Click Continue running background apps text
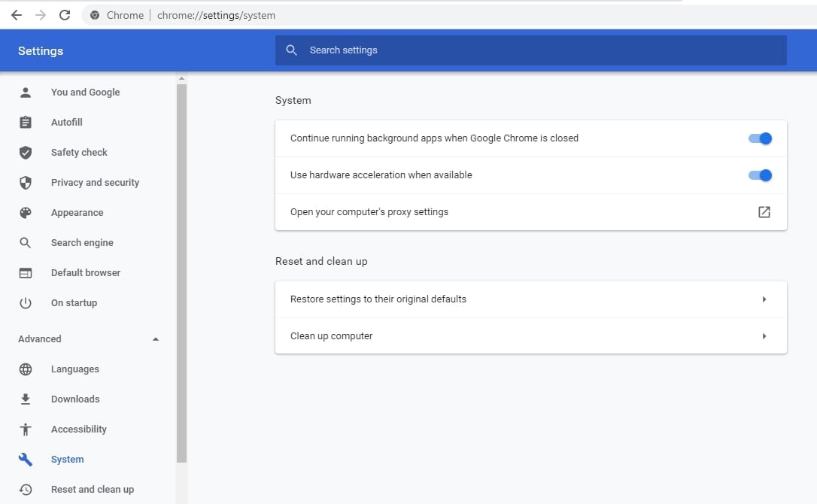This screenshot has height=504, width=817. point(434,138)
